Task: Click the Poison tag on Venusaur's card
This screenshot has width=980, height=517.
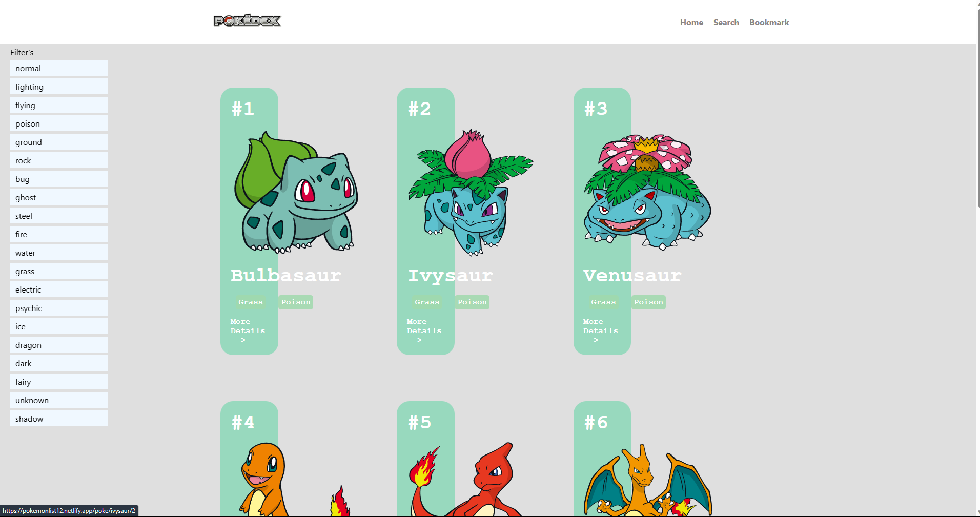Action: [x=648, y=302]
